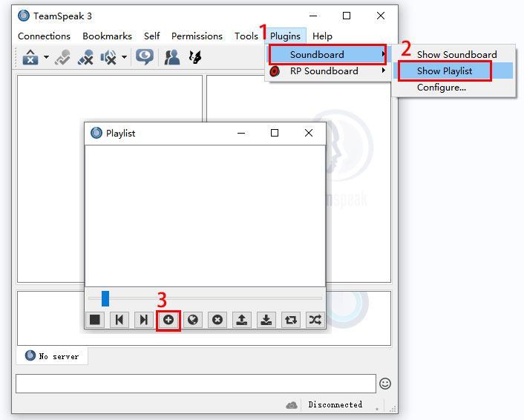Viewport: 524px width, 420px height.
Task: Toggle the mute speakers toolbar icon
Action: coord(108,57)
